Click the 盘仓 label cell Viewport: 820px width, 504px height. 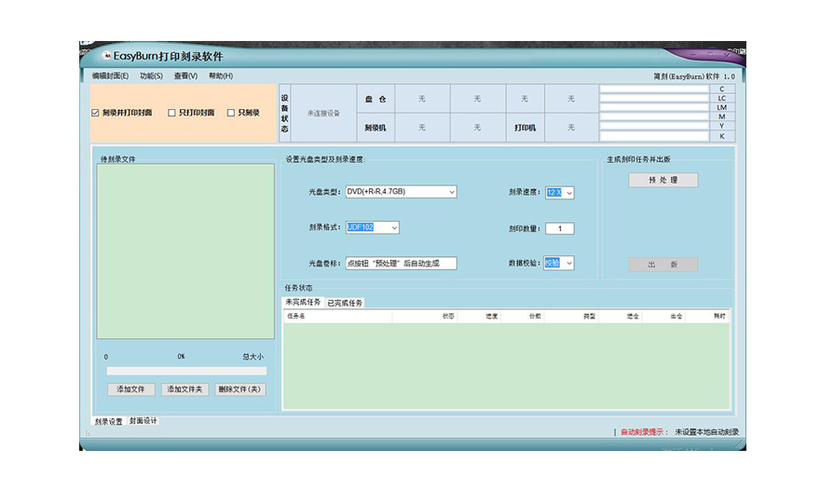coord(376,99)
